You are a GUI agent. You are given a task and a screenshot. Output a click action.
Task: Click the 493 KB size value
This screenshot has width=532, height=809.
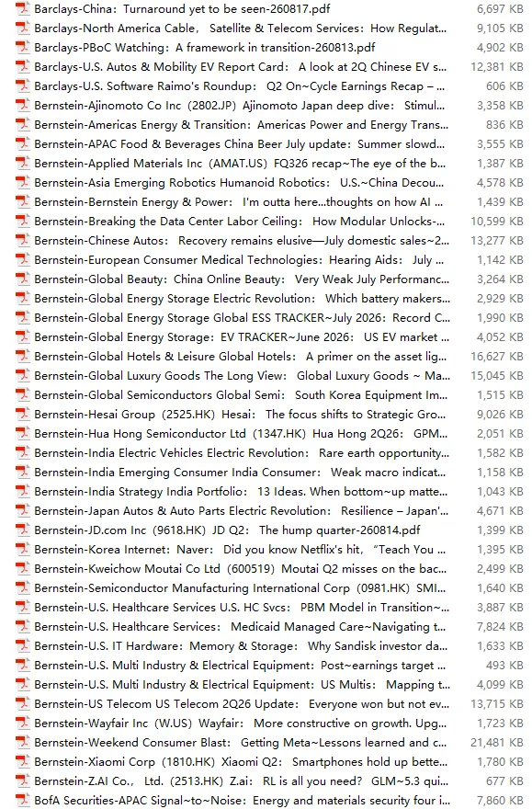pyautogui.click(x=504, y=665)
